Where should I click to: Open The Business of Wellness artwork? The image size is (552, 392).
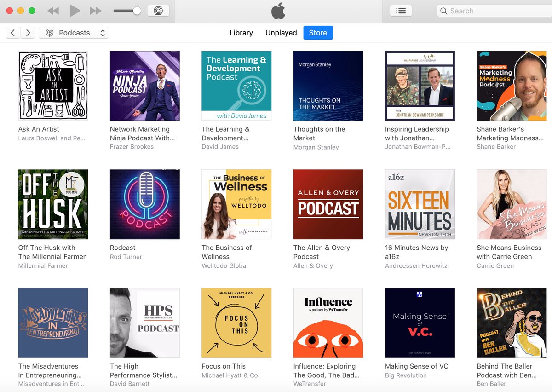236,204
